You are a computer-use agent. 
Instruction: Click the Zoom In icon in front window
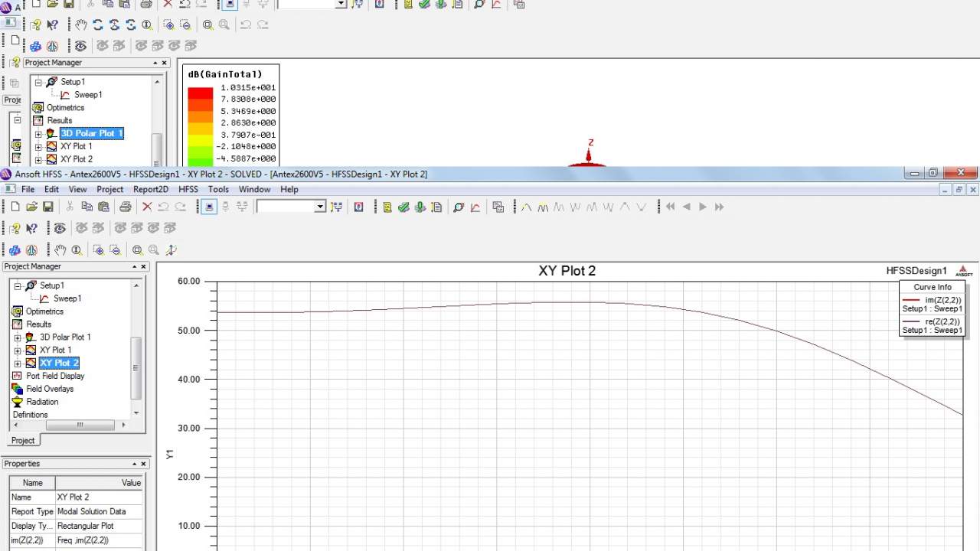99,249
